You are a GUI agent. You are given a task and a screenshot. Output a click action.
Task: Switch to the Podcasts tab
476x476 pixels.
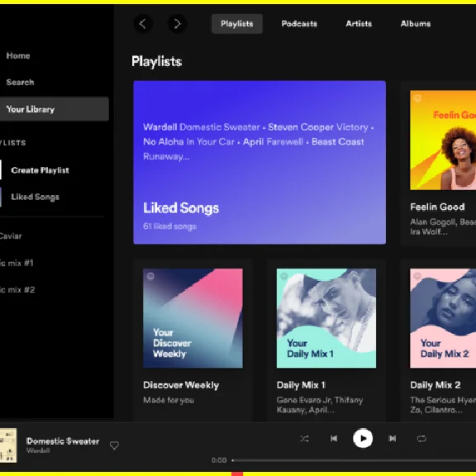click(299, 24)
